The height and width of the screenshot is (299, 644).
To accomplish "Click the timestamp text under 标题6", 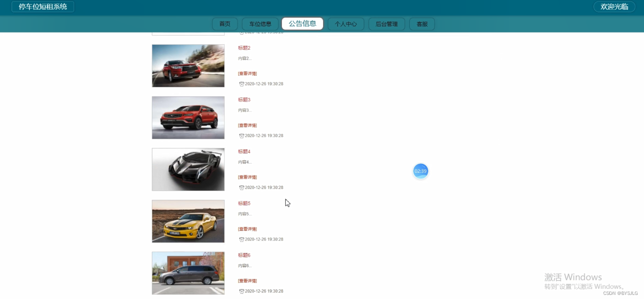I will (264, 291).
